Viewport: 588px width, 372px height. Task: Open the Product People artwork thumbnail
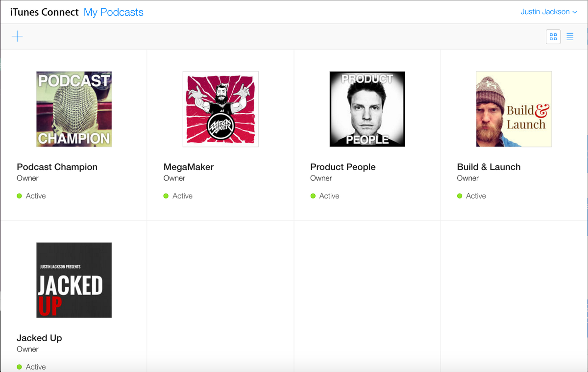pyautogui.click(x=367, y=109)
